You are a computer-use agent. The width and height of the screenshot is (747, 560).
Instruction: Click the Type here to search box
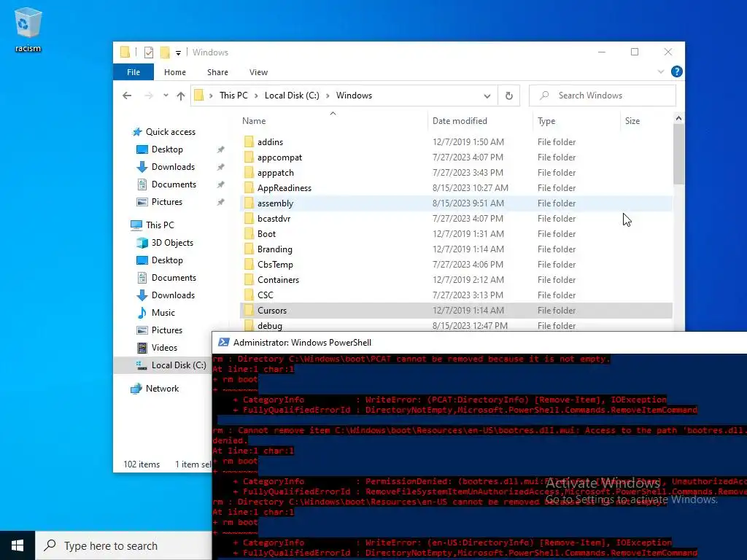click(x=123, y=545)
